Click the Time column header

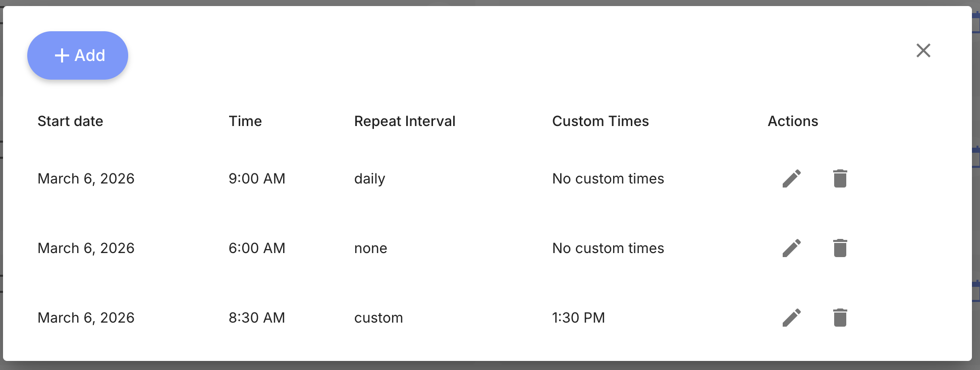[x=245, y=121]
